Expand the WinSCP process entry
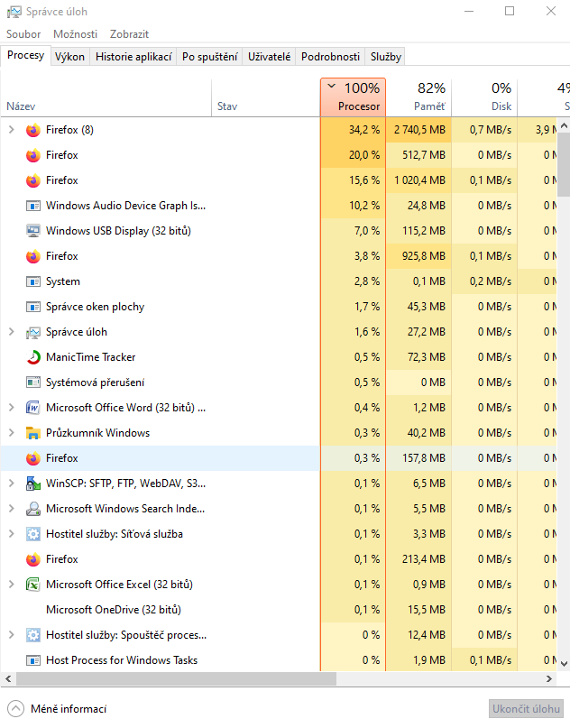The height and width of the screenshot is (728, 570). pyautogui.click(x=12, y=483)
